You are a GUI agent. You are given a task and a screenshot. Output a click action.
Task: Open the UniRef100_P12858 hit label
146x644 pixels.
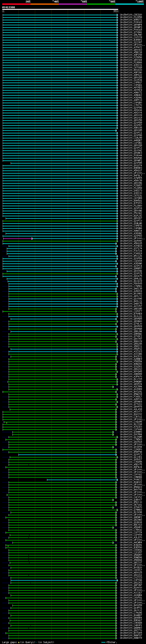point(131,17)
